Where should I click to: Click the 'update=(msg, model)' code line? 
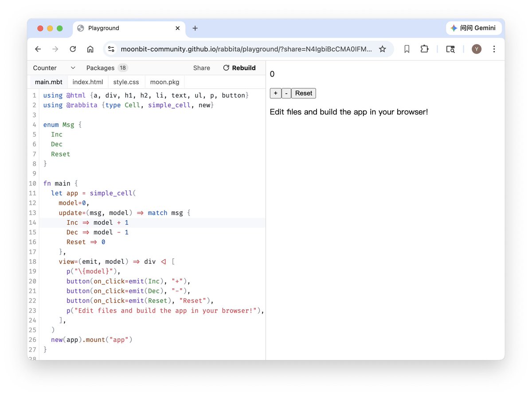[x=125, y=213]
